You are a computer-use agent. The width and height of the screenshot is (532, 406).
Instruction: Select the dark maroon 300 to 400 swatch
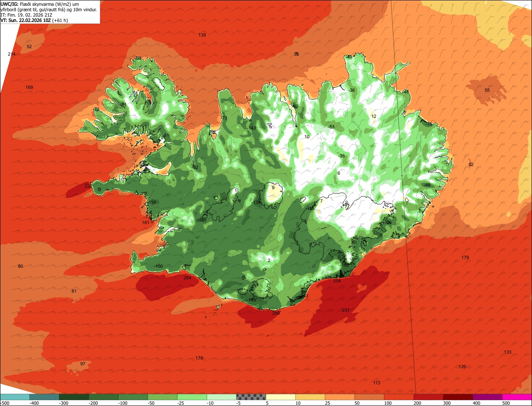coord(458,397)
